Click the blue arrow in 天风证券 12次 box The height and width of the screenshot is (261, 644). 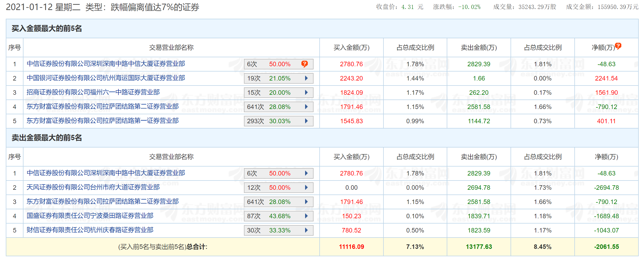(x=306, y=187)
